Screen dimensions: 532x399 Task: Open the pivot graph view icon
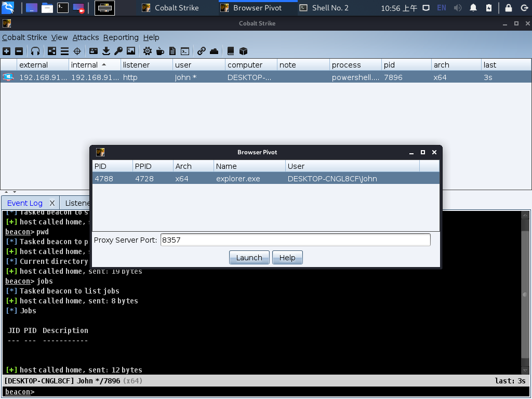52,51
